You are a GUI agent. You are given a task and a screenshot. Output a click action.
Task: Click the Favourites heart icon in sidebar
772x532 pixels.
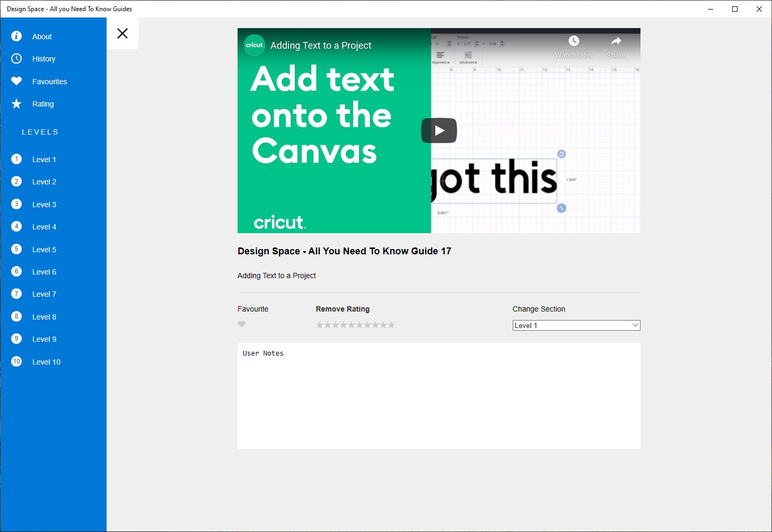(x=16, y=81)
